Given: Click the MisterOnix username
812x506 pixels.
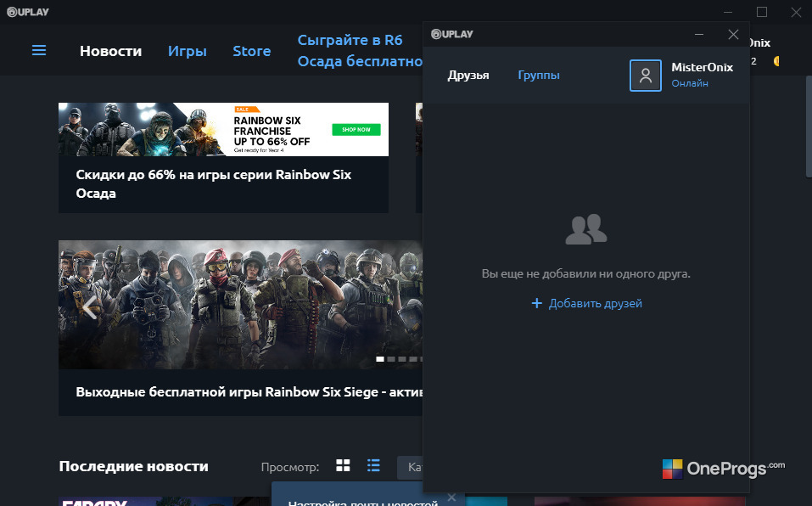Looking at the screenshot, I should pyautogui.click(x=702, y=67).
